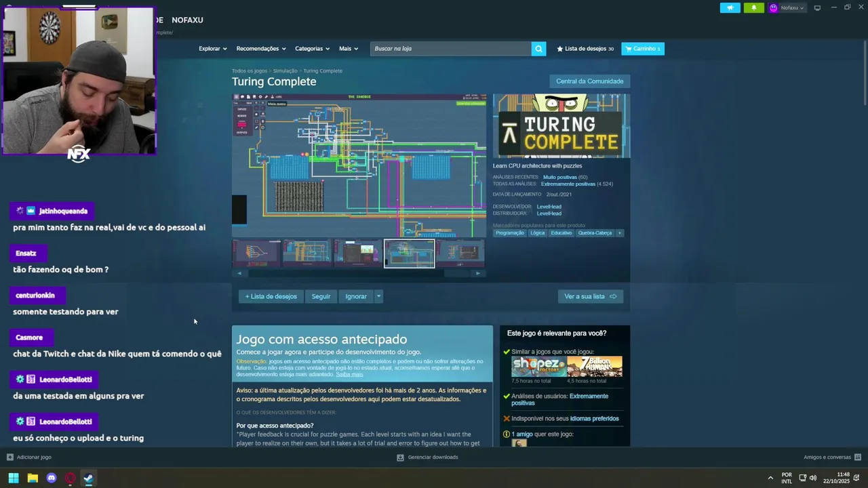This screenshot has height=488, width=868.
Task: Open 'Extremamente positivas' all reviews link
Action: pos(568,184)
